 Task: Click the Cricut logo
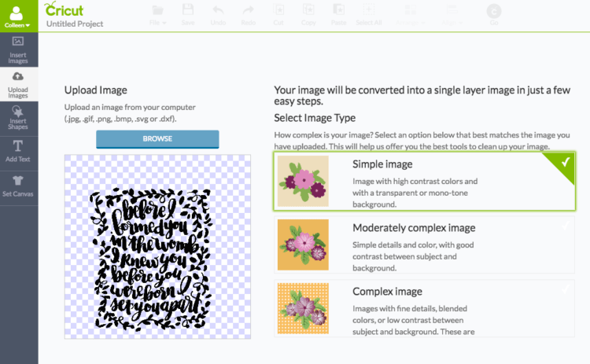coord(65,9)
